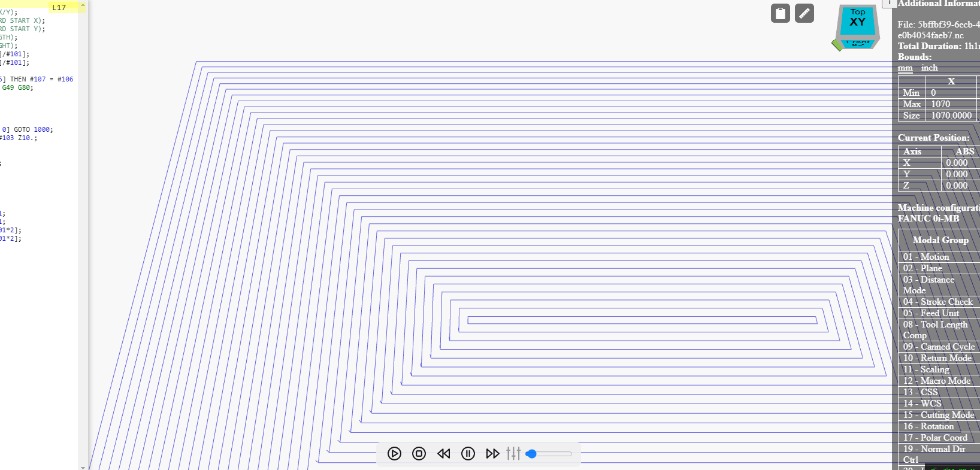Toggle the info panel with the i button
Image resolution: width=980 pixels, height=470 pixels.
point(890,3)
